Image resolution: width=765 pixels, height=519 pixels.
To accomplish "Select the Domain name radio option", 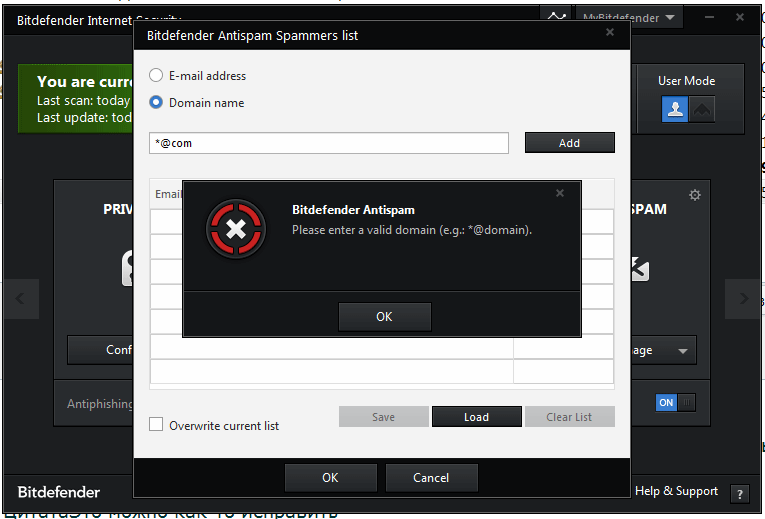I will (156, 102).
